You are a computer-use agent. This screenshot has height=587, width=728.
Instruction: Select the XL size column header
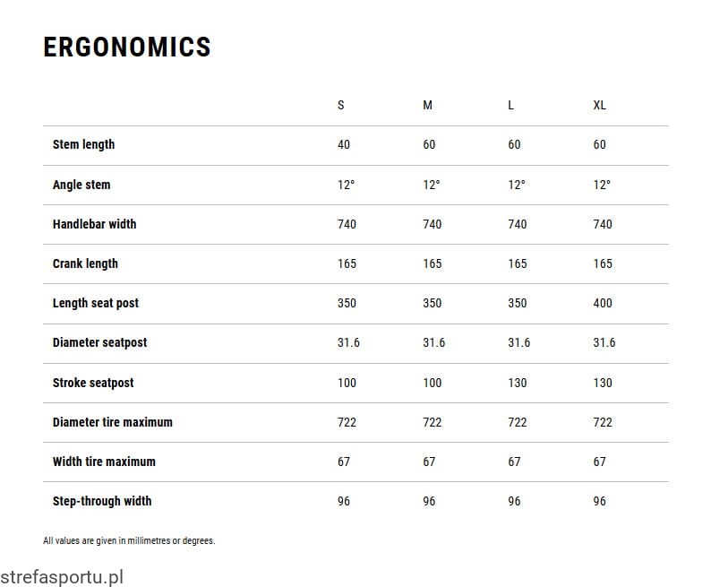click(x=599, y=105)
